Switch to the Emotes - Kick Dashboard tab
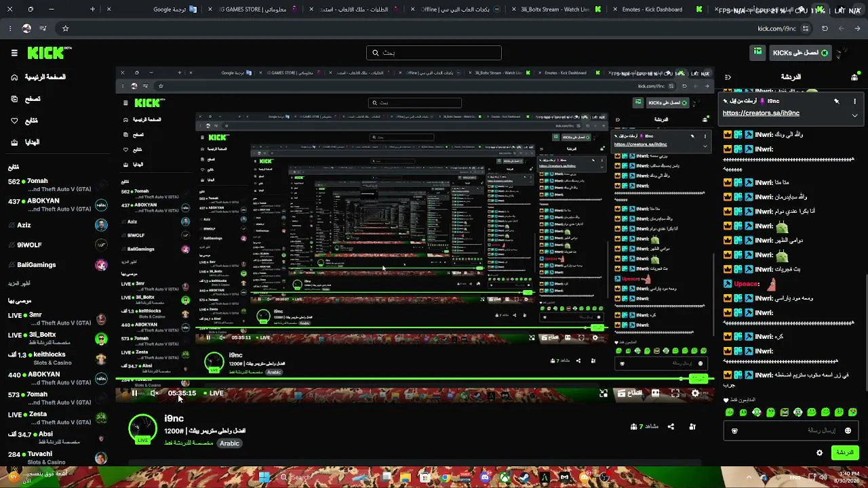This screenshot has height=488, width=868. [656, 9]
